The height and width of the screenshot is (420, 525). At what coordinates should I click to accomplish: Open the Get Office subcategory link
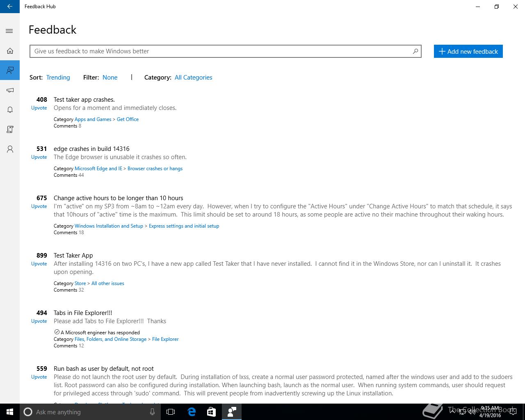[x=128, y=119]
